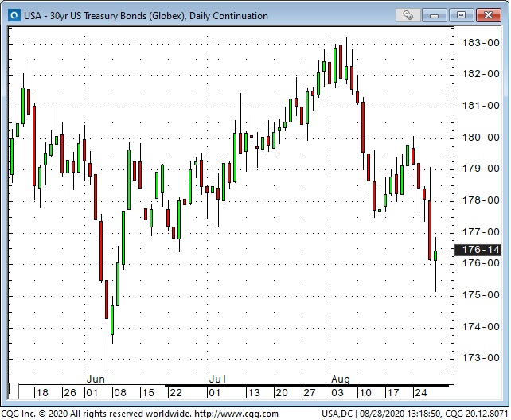Click the chain link icon button
Image resolution: width=511 pixels, height=420 pixels.
(x=408, y=15)
